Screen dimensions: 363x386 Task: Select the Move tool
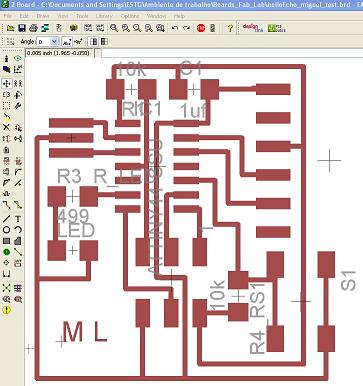[x=7, y=83]
